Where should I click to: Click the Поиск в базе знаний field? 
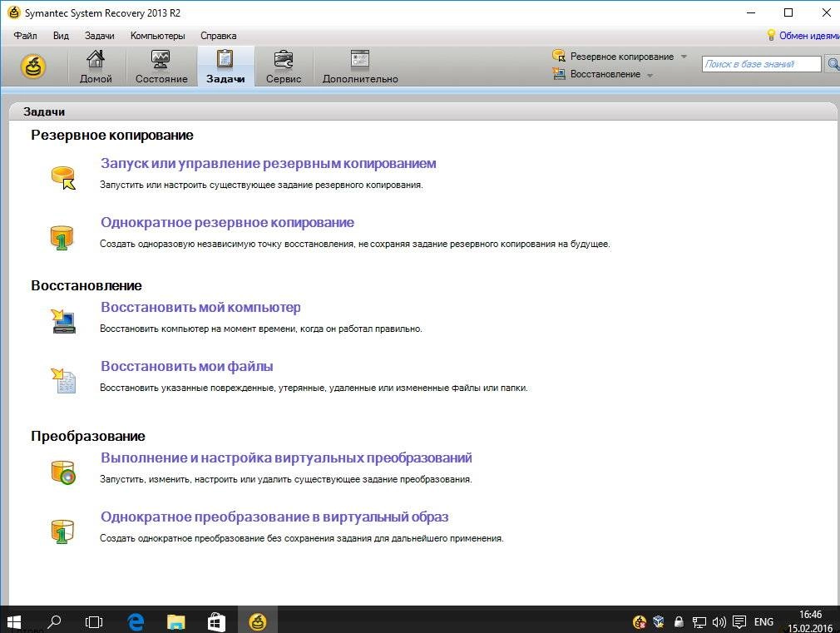click(x=761, y=64)
